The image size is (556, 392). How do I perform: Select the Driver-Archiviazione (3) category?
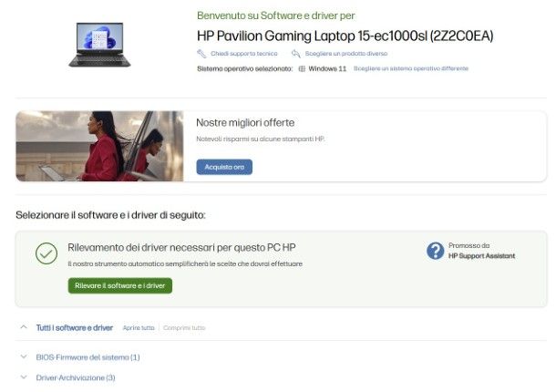(76, 377)
